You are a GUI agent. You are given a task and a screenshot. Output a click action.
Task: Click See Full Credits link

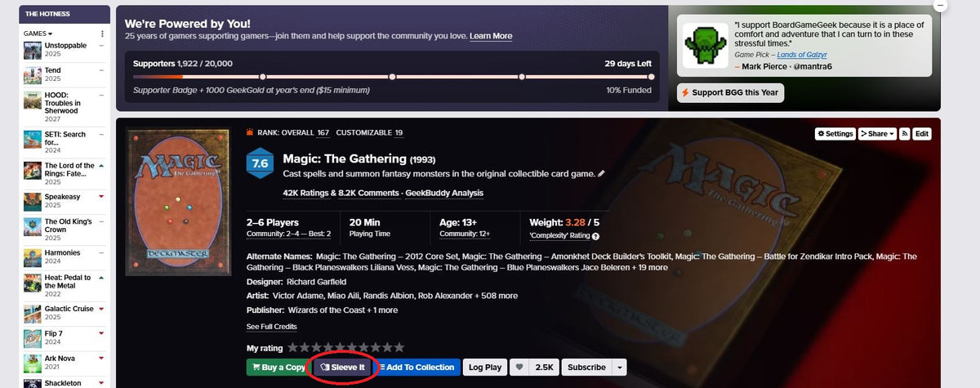coord(272,327)
